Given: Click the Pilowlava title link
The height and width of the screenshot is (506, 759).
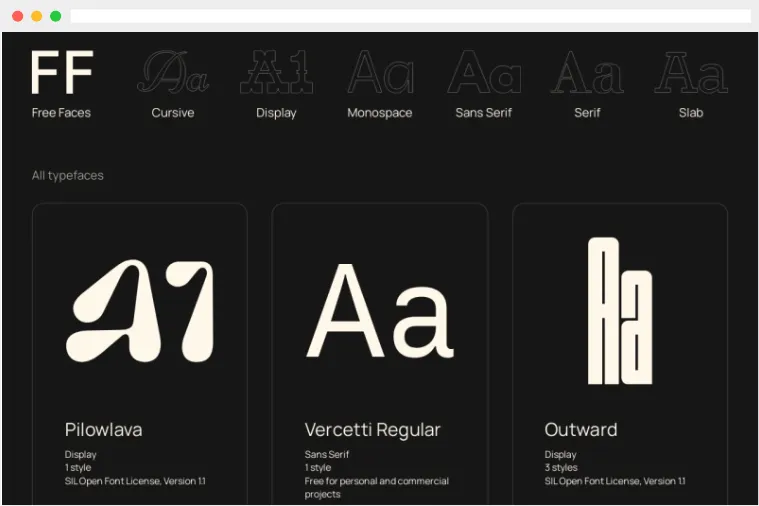Looking at the screenshot, I should pyautogui.click(x=104, y=430).
